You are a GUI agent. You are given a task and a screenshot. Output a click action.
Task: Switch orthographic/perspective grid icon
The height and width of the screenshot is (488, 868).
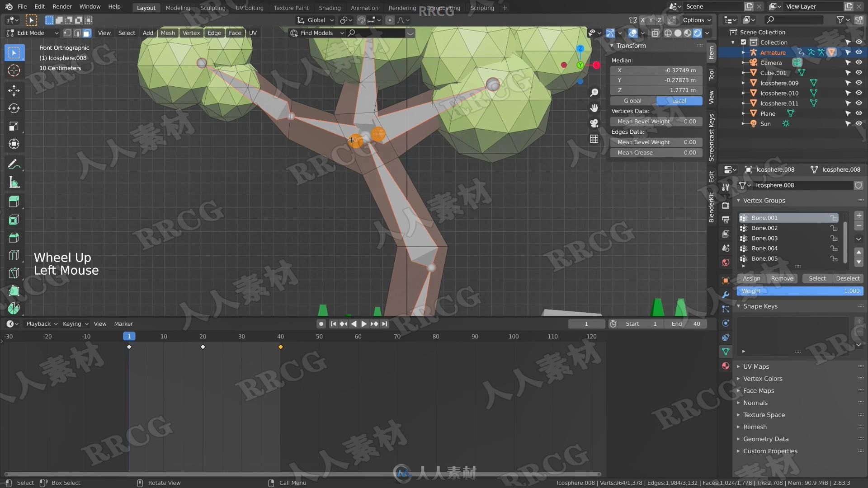(594, 139)
